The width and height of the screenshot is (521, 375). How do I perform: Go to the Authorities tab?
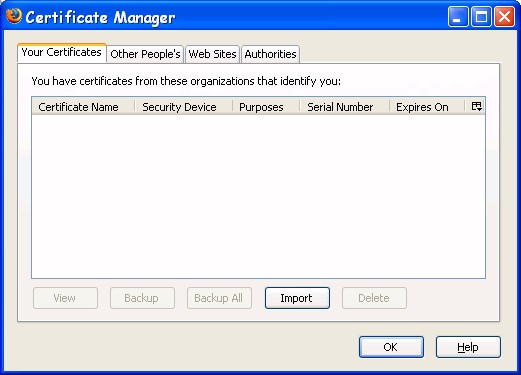coord(270,54)
